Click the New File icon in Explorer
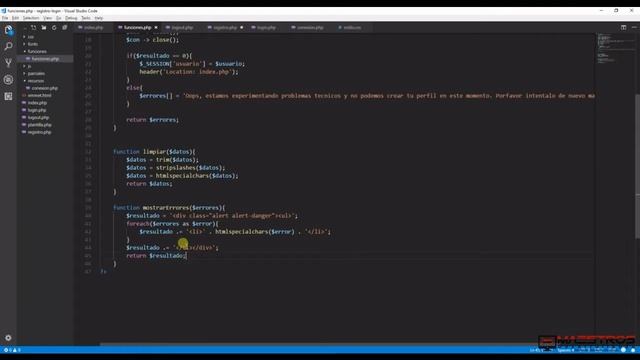 tap(33, 28)
